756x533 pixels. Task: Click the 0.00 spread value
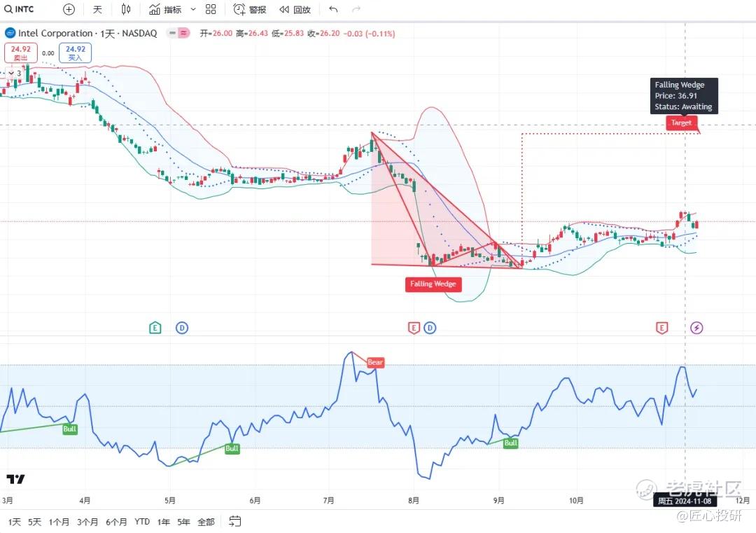point(48,53)
